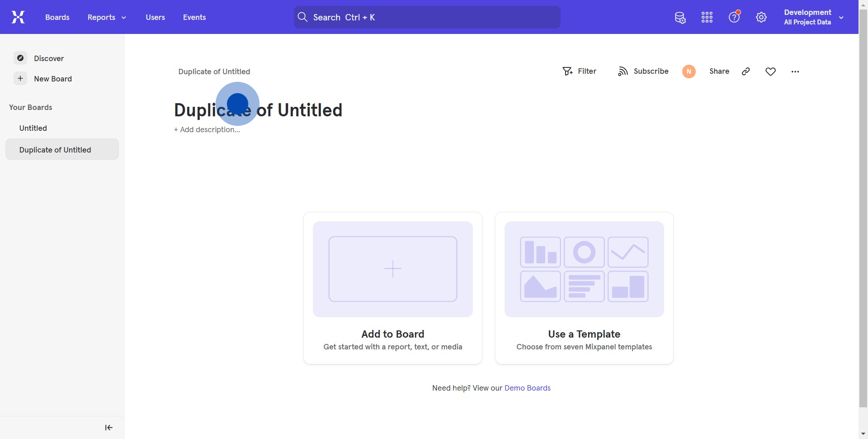
Task: Open the Demo Boards link
Action: point(527,388)
